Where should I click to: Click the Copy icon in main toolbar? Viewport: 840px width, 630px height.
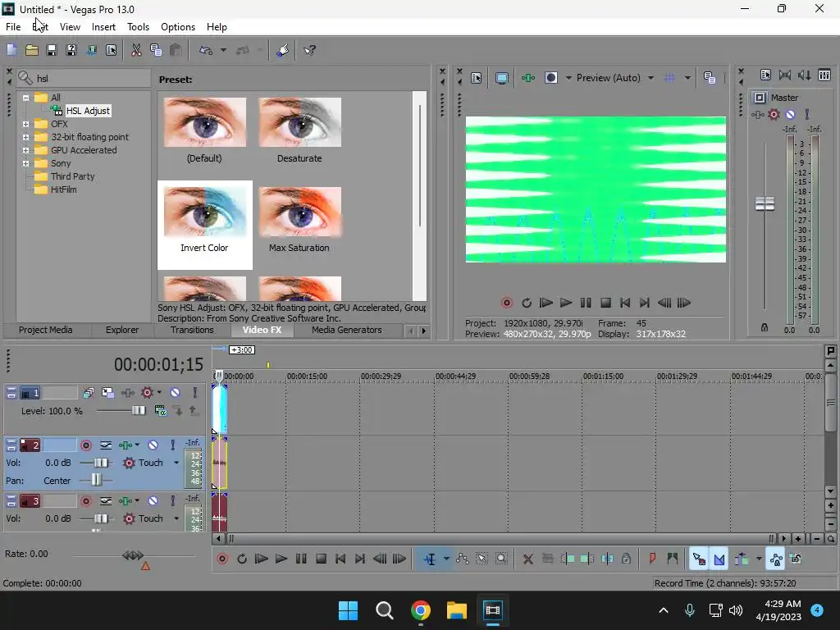[x=156, y=50]
